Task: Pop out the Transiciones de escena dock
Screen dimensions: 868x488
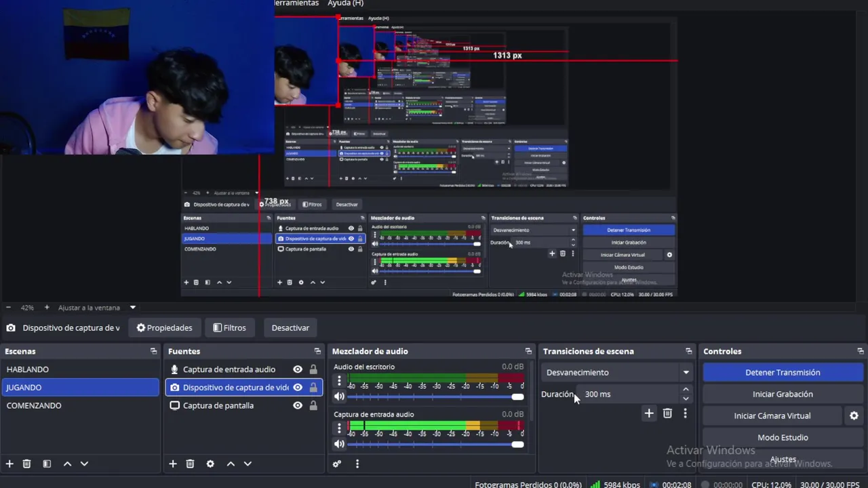Action: coord(689,351)
